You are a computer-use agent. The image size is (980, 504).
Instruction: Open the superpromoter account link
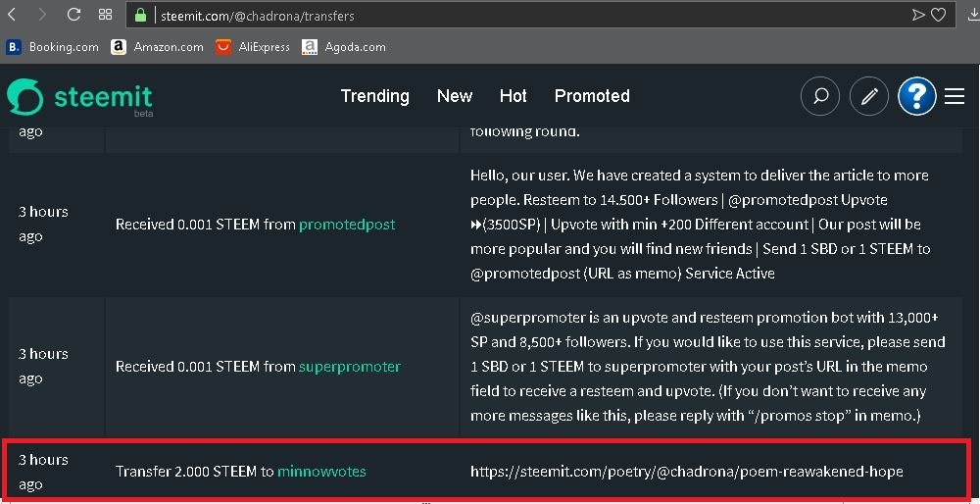point(350,367)
